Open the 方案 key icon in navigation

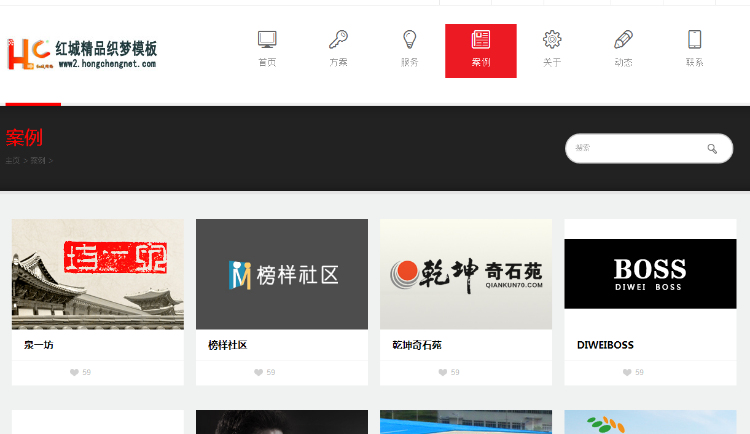coord(338,39)
